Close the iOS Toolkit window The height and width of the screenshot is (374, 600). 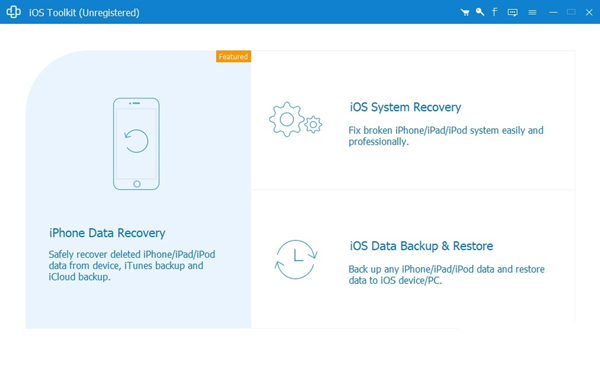click(589, 12)
